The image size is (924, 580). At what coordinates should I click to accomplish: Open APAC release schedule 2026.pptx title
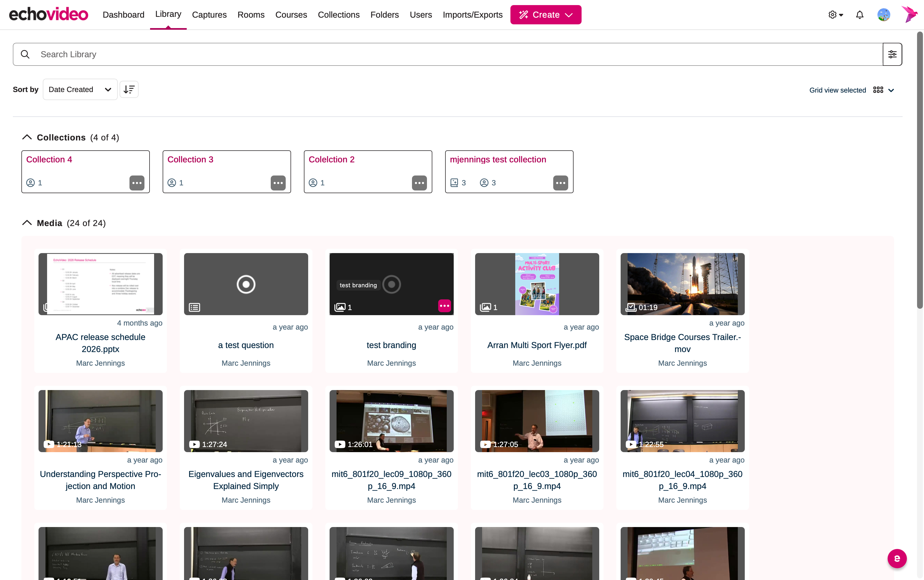click(101, 343)
